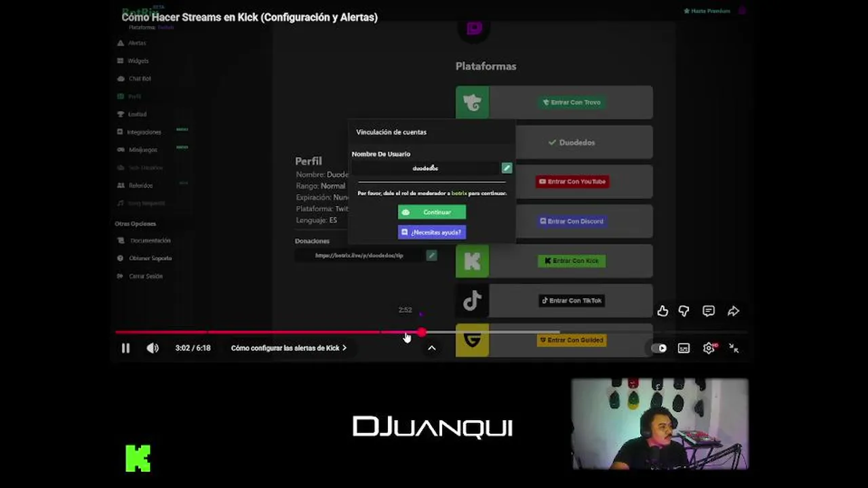Click the green Trovo platform icon

(472, 102)
